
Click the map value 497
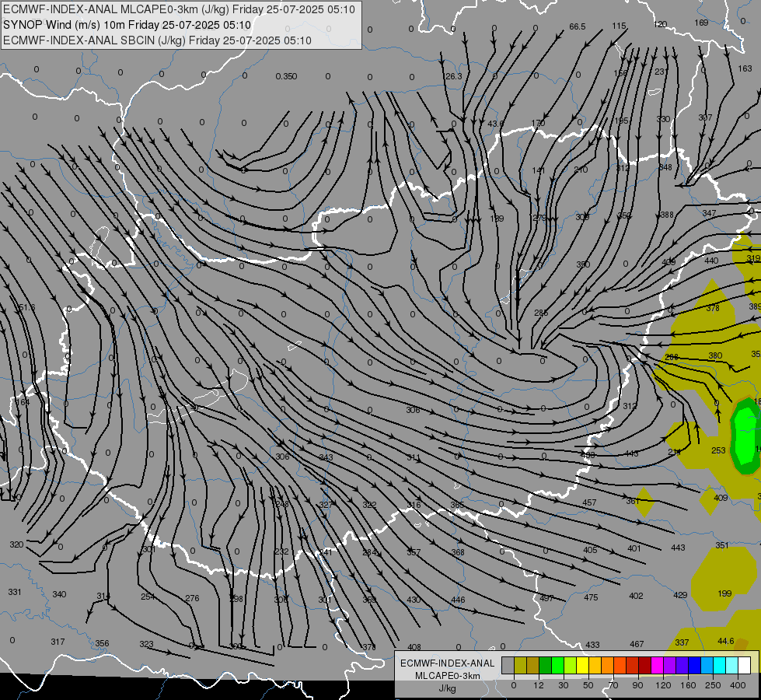point(546,598)
